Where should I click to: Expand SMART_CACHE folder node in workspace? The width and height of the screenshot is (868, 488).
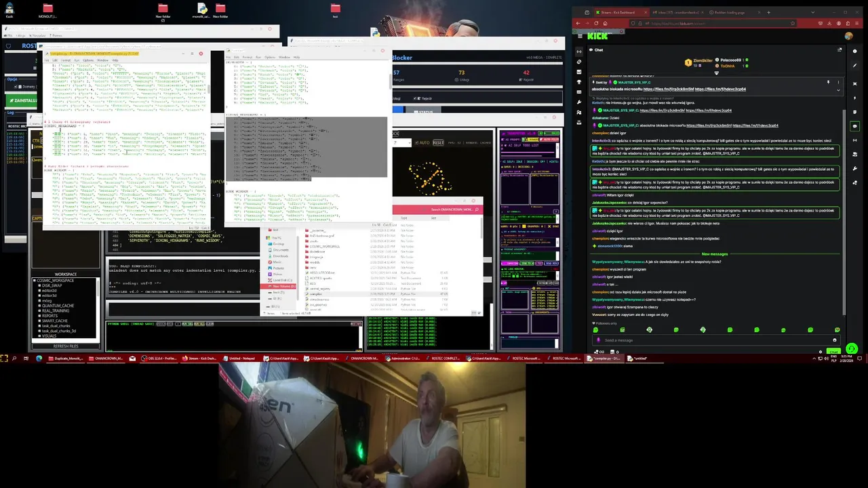39,321
